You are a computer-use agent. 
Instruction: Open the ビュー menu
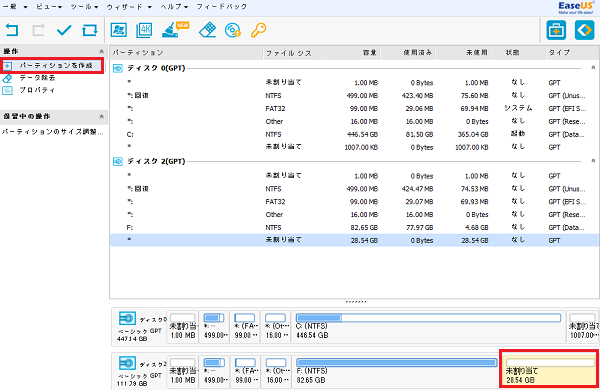(49, 7)
